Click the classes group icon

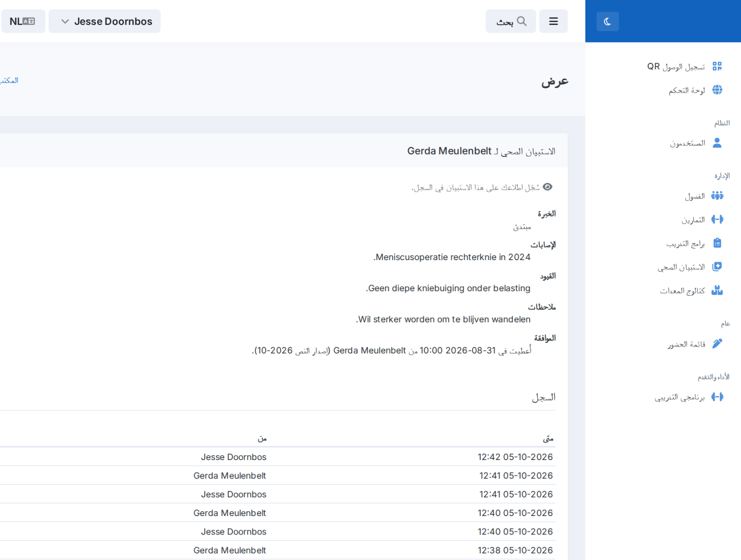pos(717,195)
